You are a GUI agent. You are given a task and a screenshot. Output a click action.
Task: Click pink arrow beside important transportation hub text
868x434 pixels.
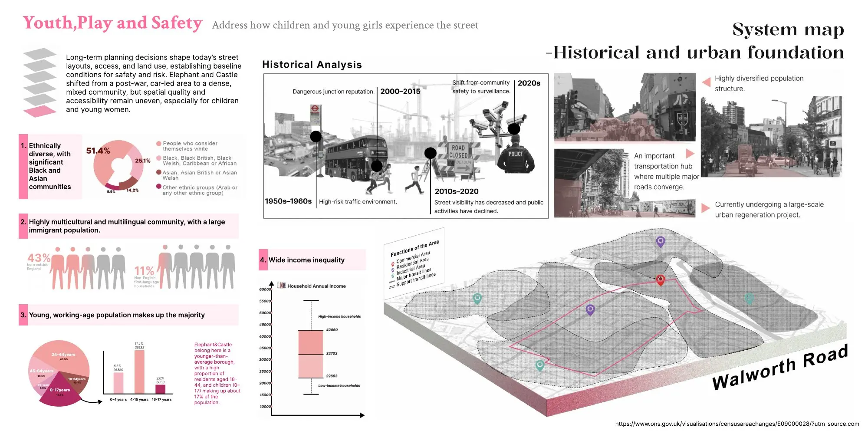pos(690,154)
